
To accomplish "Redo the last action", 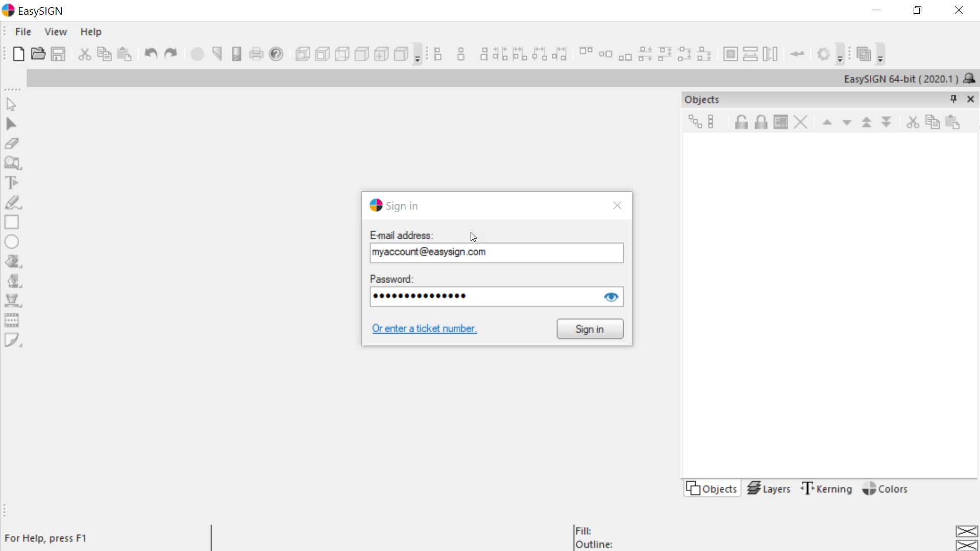I will tap(170, 54).
